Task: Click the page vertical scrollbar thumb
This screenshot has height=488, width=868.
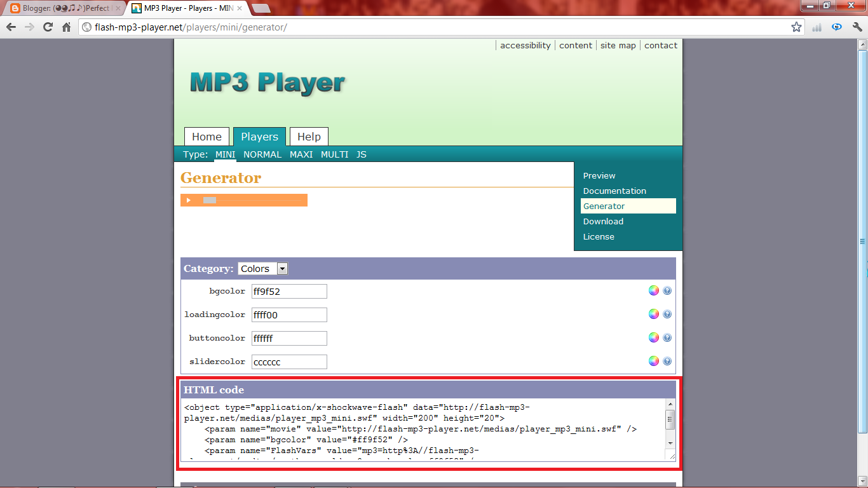Action: pos(862,241)
